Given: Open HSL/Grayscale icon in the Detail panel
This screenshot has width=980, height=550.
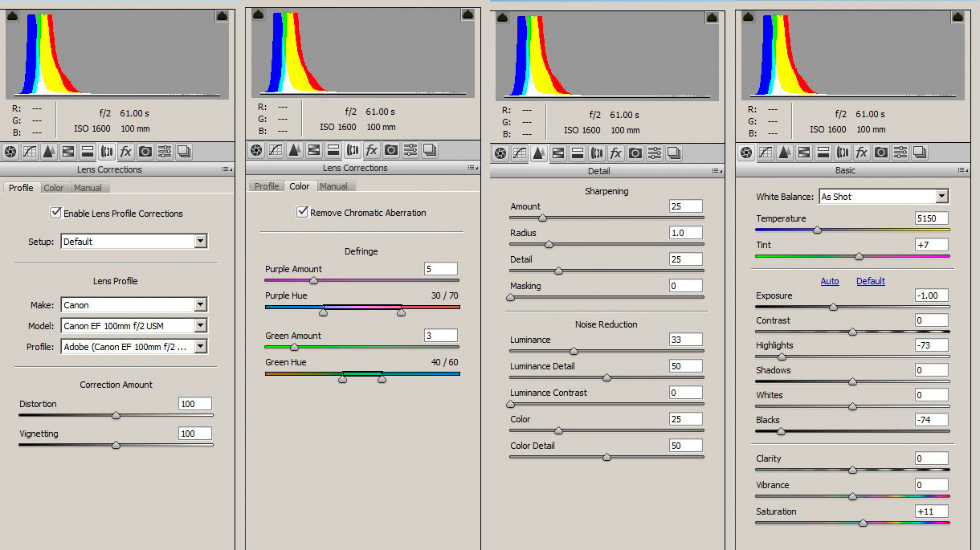Looking at the screenshot, I should 558,153.
